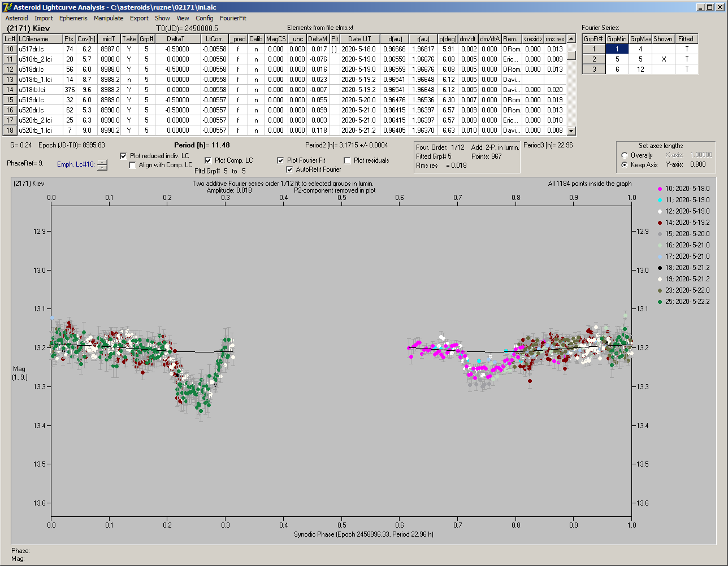Click the cyan legend marker for 11; 2020-5-19.0
Image resolution: width=728 pixels, height=566 pixels.
click(660, 200)
